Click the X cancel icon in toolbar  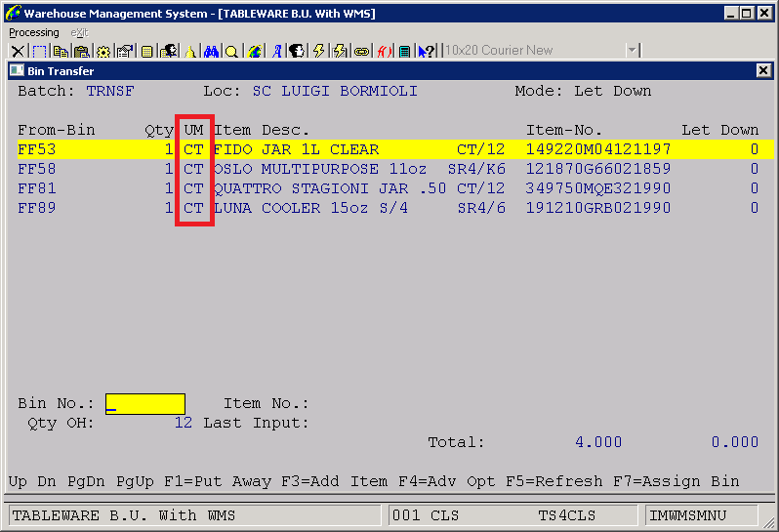point(18,51)
